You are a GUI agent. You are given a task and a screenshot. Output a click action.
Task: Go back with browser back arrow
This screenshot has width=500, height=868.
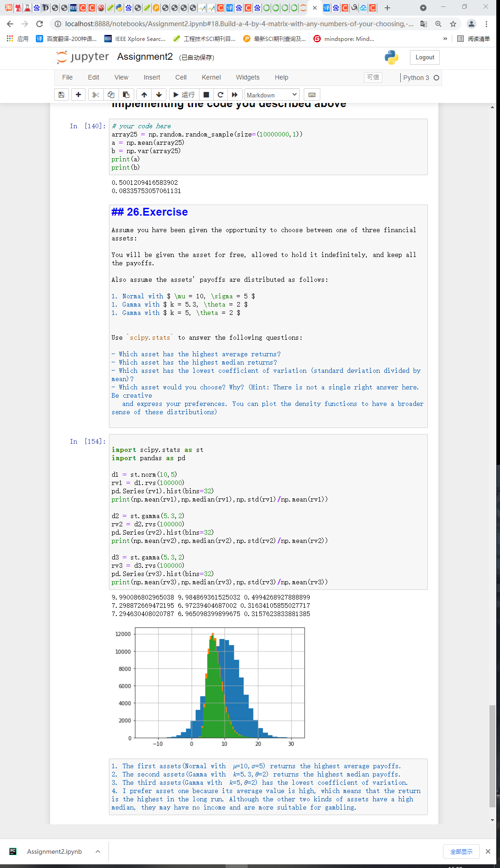10,24
